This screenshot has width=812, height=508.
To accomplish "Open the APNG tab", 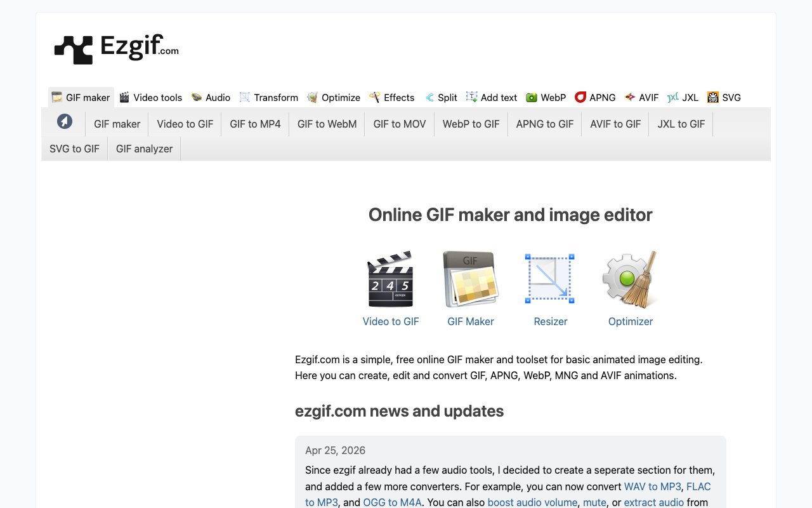I will (x=595, y=97).
